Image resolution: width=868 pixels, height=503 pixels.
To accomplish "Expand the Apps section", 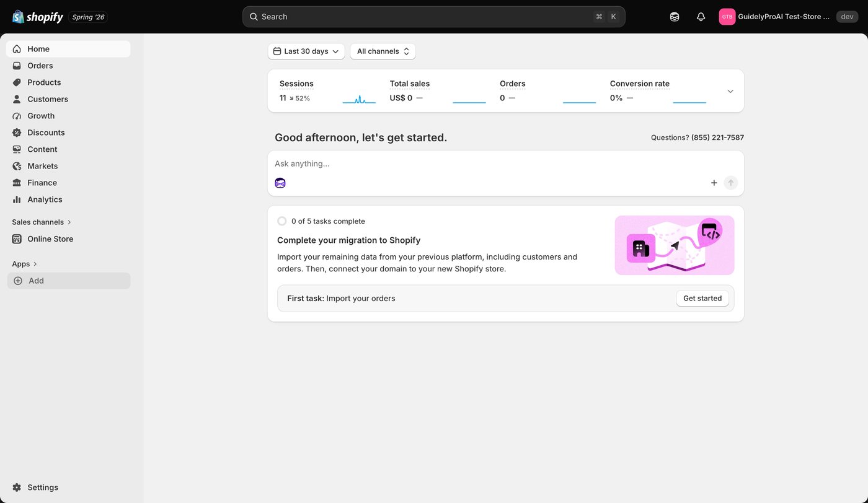I will (x=25, y=264).
